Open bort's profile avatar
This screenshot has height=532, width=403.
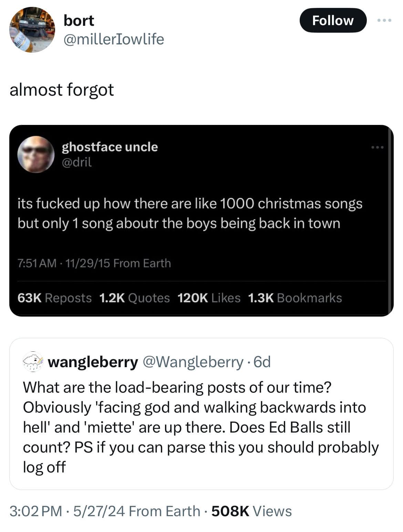(x=32, y=30)
